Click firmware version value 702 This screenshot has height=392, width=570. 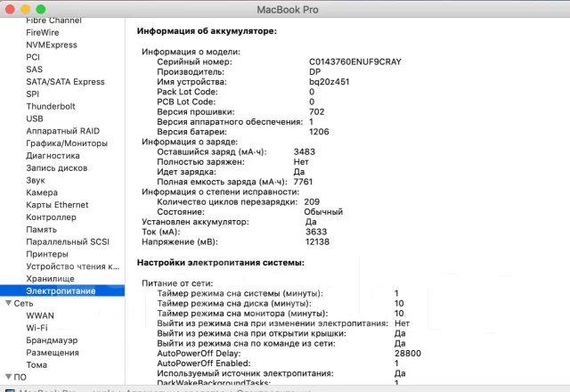tap(317, 112)
